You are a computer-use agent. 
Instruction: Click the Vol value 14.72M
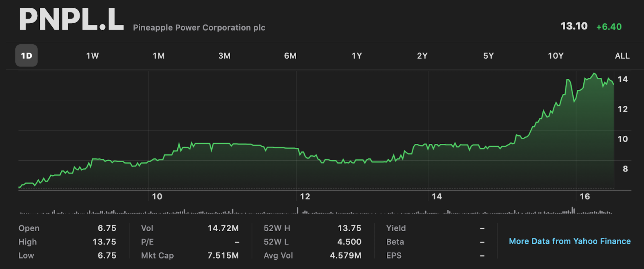(223, 228)
